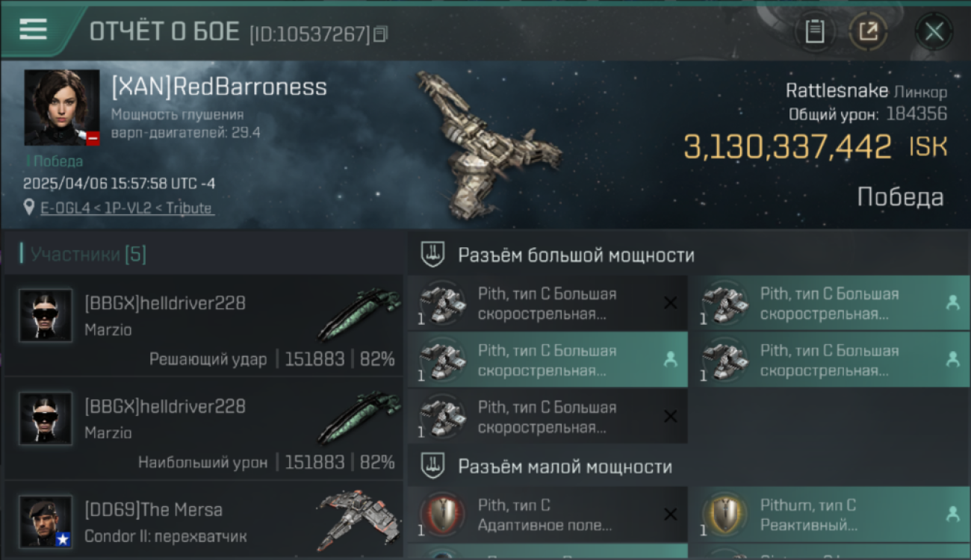
Task: Click the Разъём малой мощности header
Action: 565,467
